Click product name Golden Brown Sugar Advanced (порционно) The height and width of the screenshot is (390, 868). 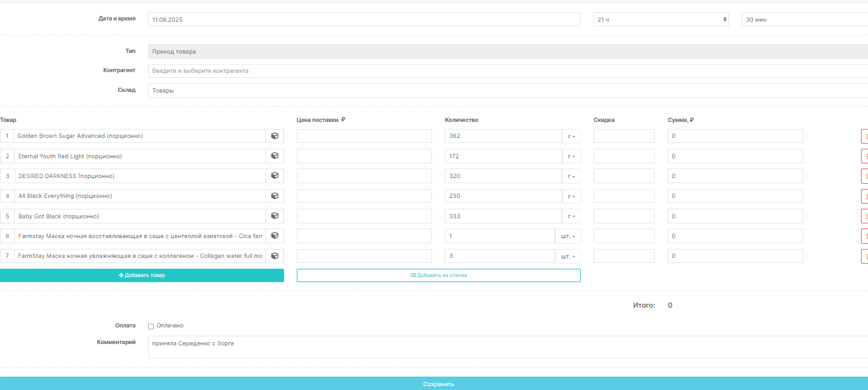point(140,136)
